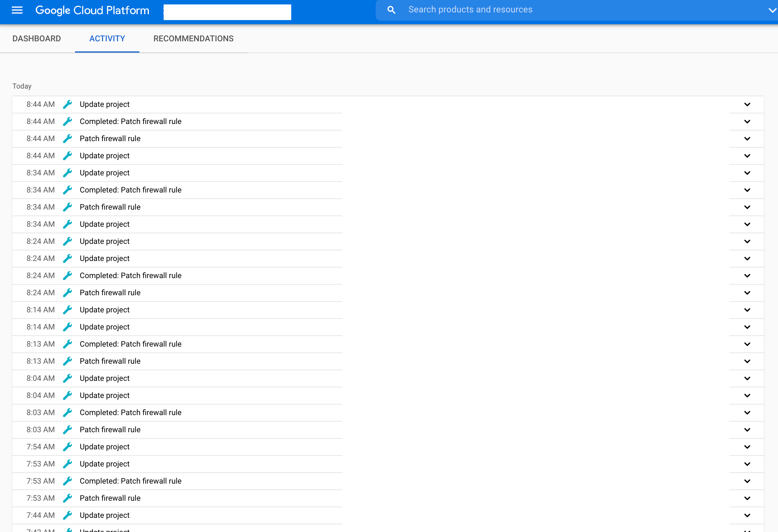Image resolution: width=778 pixels, height=532 pixels.
Task: Click the Today section label
Action: 22,86
